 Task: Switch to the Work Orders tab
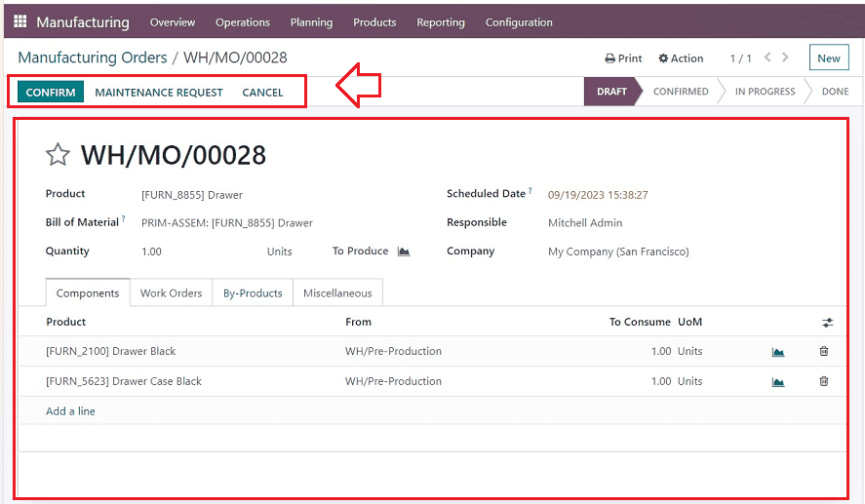(x=171, y=292)
